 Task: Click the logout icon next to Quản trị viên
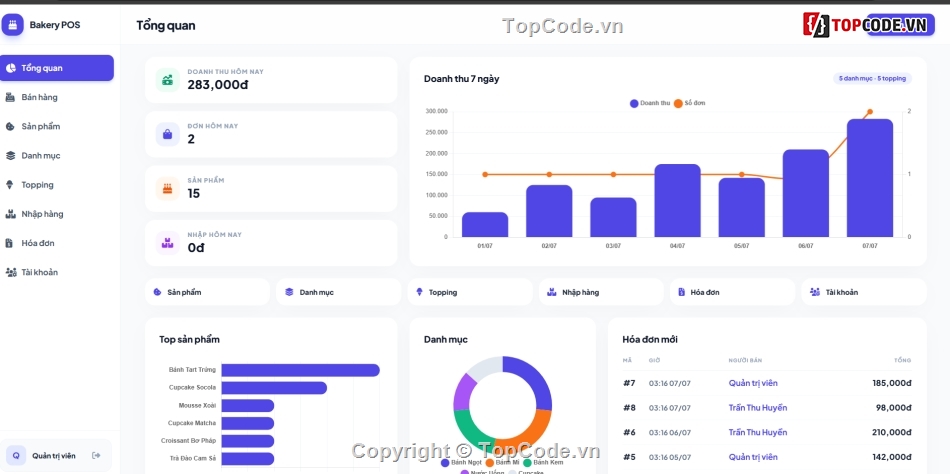[x=96, y=455]
